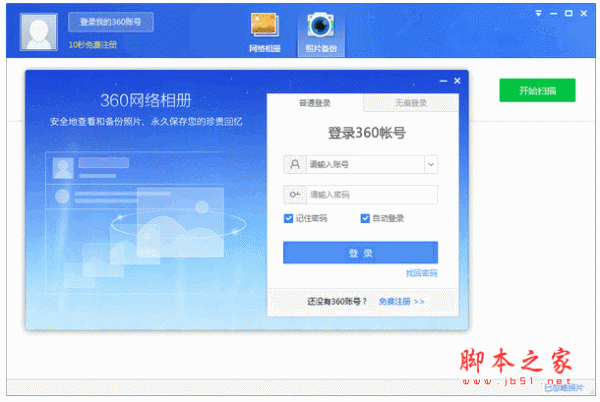Switch to the 无痕登录 tab
Screen dimensions: 600x402
point(411,103)
